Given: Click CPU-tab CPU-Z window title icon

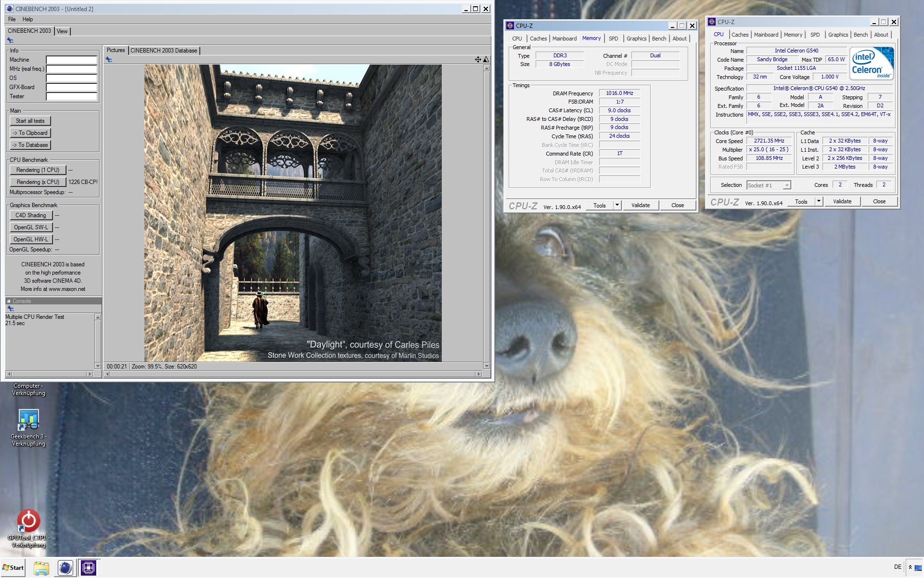Looking at the screenshot, I should tap(712, 22).
